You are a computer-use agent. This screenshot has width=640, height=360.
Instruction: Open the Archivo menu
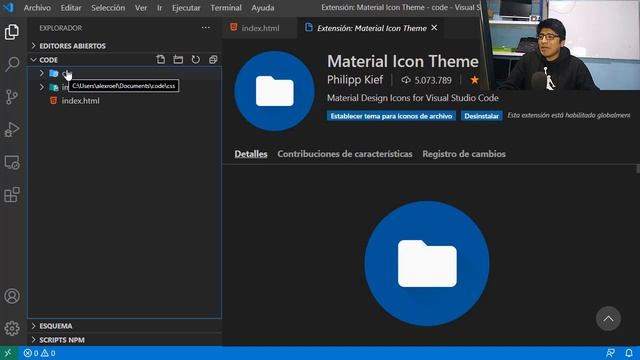(x=37, y=8)
